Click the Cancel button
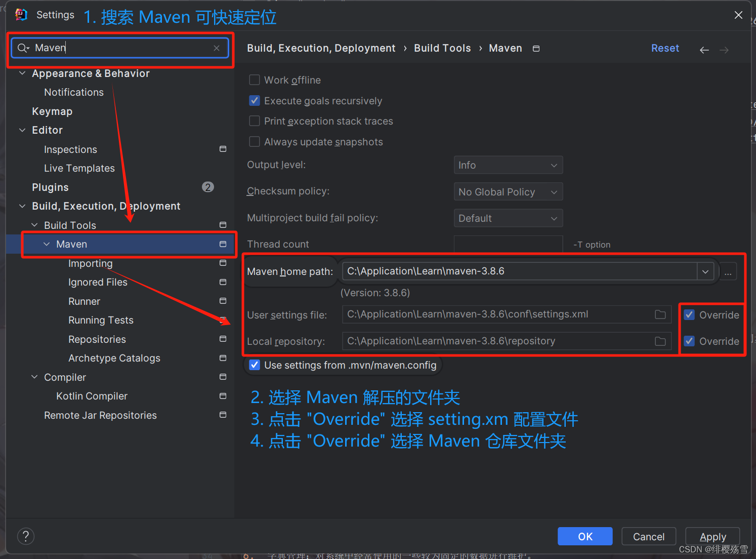 (x=649, y=537)
